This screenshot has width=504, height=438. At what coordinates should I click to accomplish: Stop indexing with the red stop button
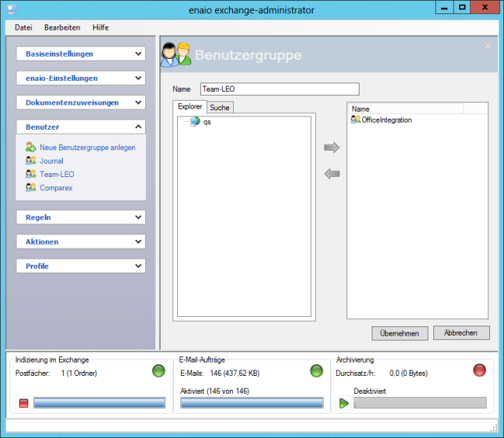[x=23, y=403]
